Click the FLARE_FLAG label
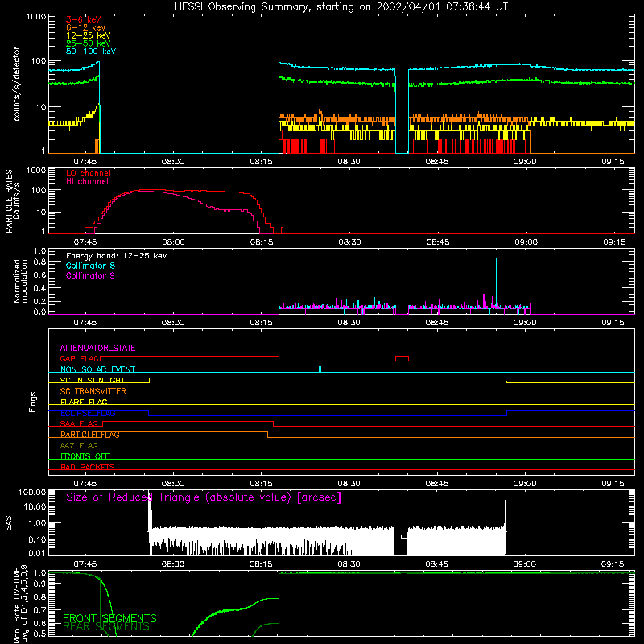 coord(84,402)
